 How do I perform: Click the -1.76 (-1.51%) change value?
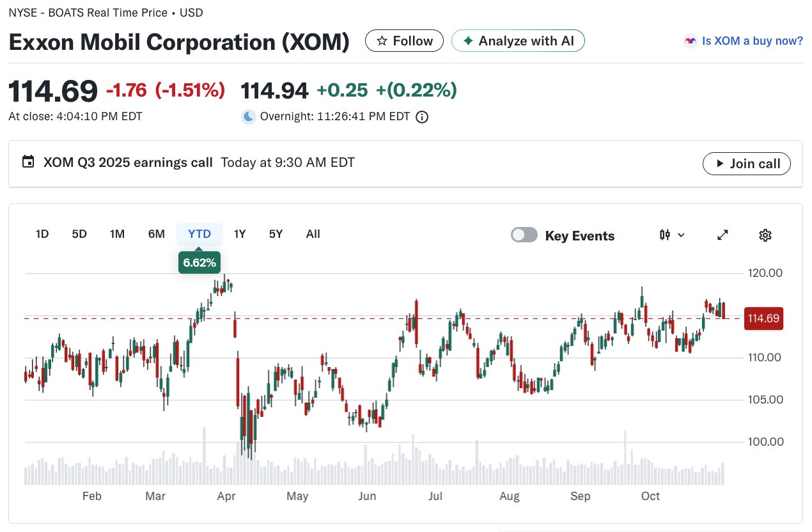166,90
